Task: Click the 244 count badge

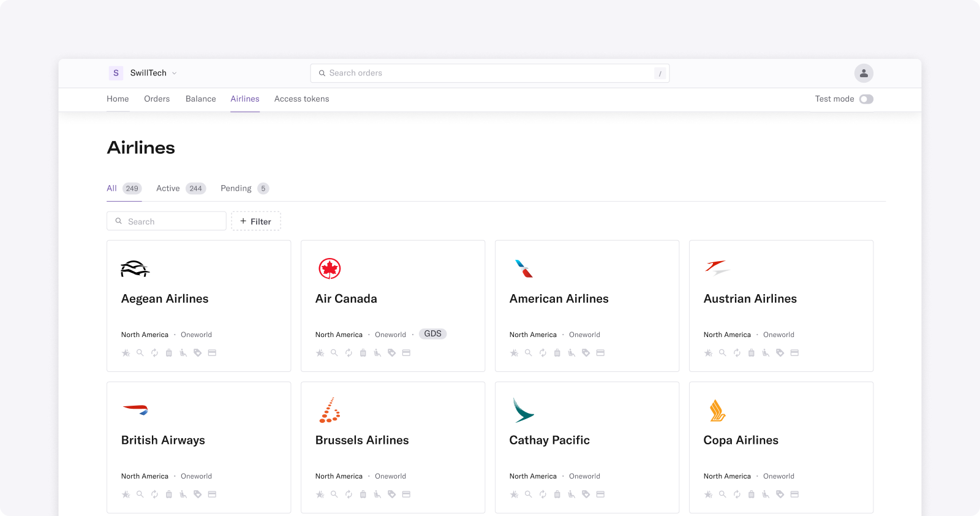Action: click(196, 188)
